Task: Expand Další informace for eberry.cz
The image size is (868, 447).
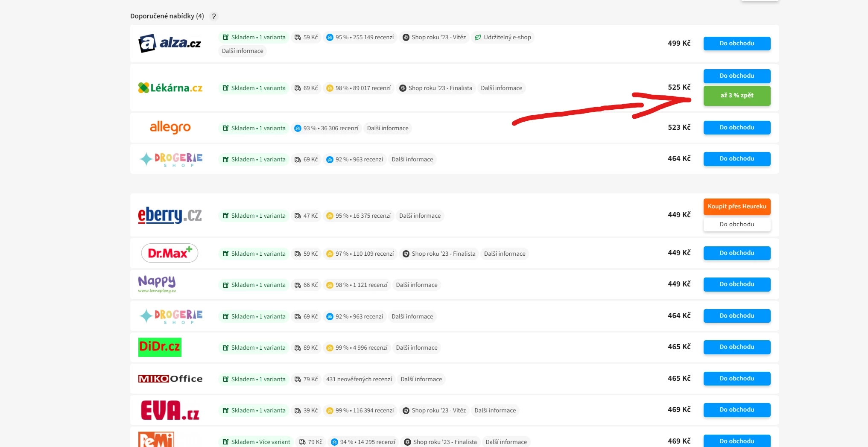Action: tap(420, 216)
